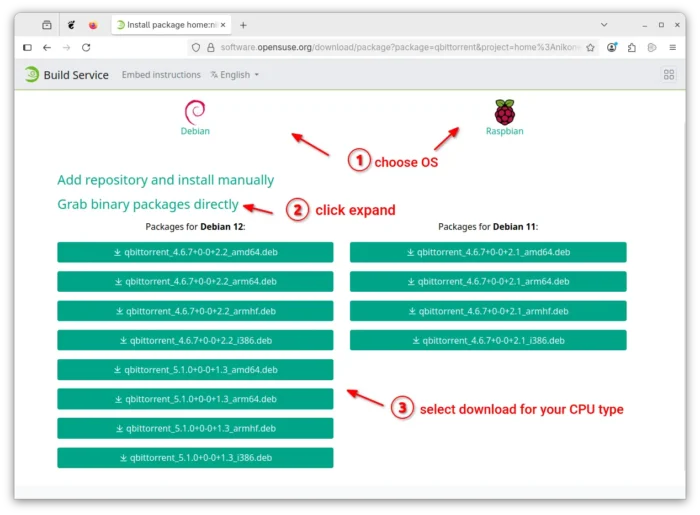Click the openSUSE Build Service logo
The width and height of the screenshot is (700, 515).
[32, 74]
